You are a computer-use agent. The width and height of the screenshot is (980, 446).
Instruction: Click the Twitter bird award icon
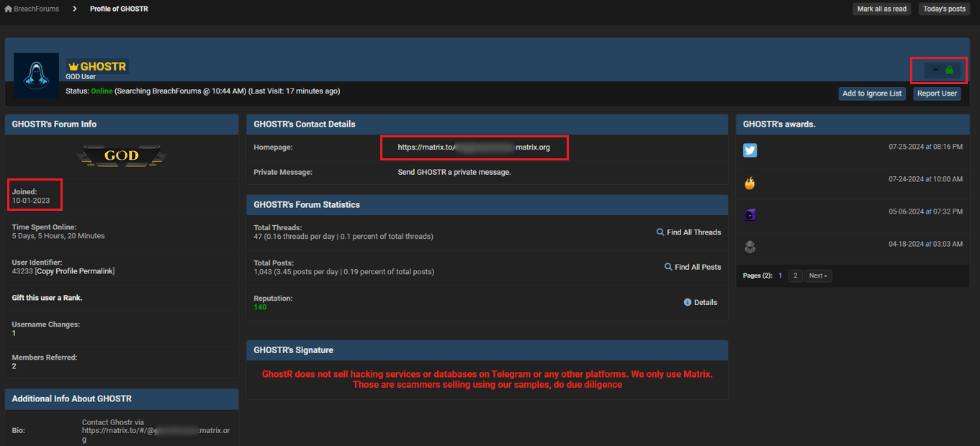750,150
